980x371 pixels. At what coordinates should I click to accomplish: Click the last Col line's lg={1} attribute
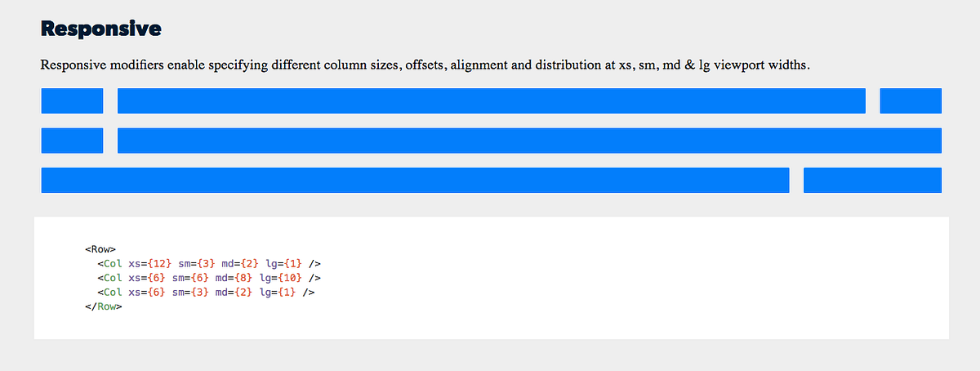point(278,293)
